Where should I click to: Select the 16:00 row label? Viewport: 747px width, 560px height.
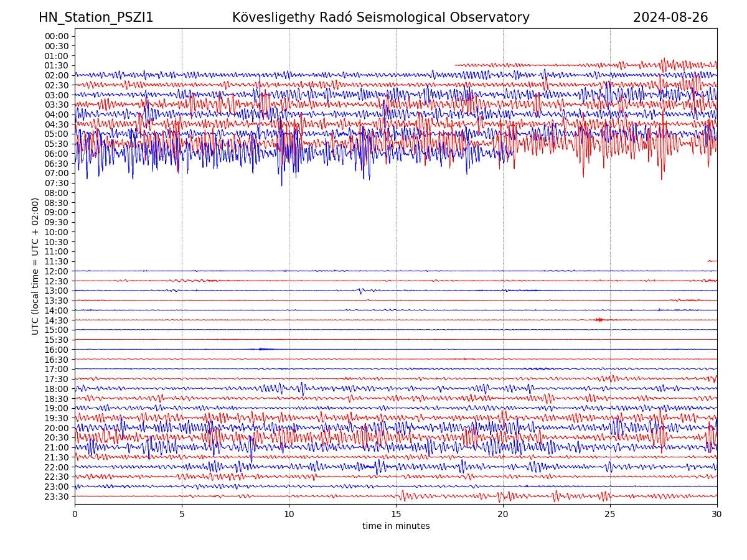pos(56,350)
